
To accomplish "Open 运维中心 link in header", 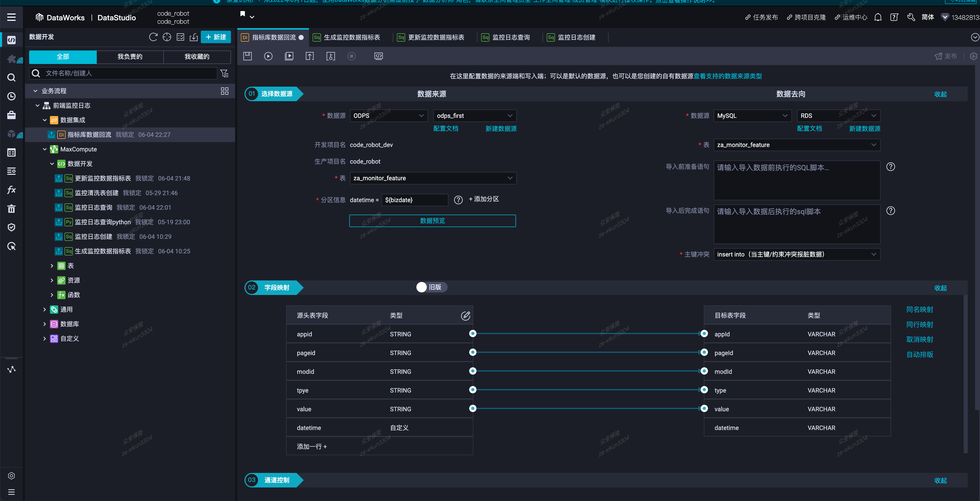I will [851, 17].
